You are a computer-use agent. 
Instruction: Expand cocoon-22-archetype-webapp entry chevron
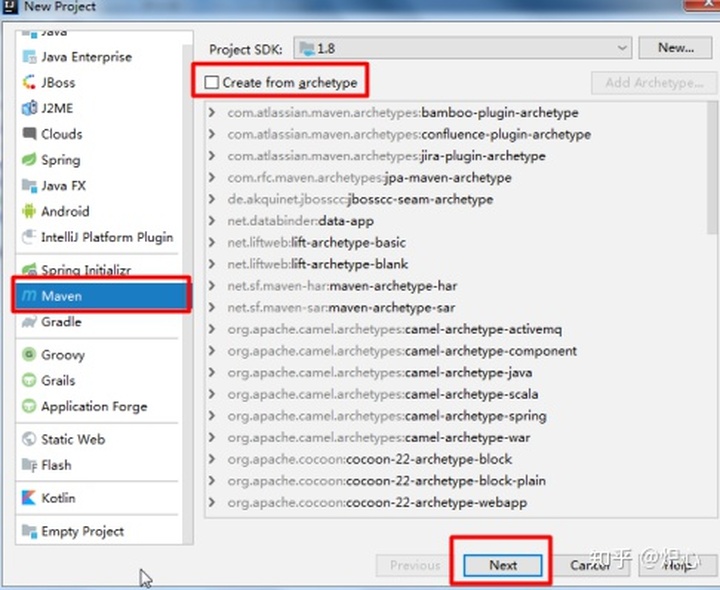(x=212, y=502)
